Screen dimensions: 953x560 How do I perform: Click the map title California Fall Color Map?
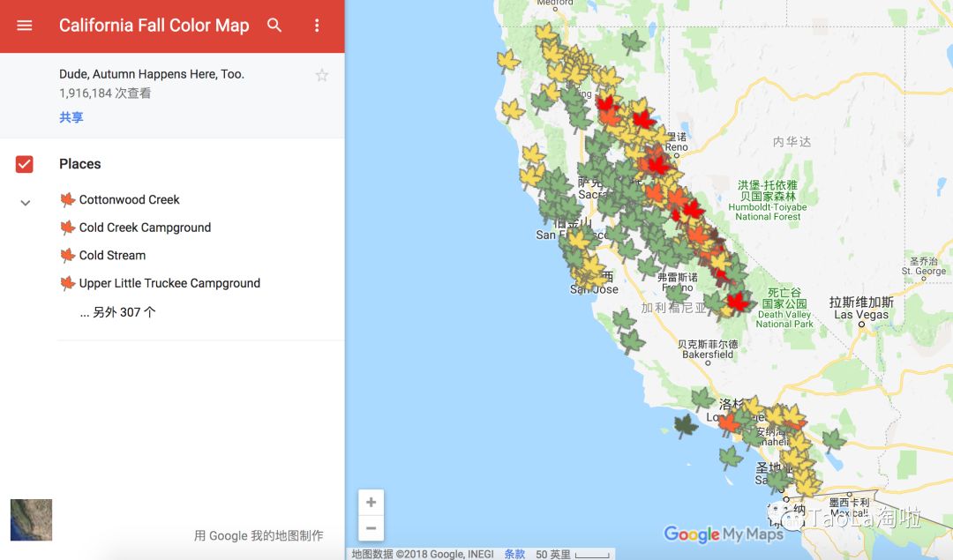[x=154, y=26]
